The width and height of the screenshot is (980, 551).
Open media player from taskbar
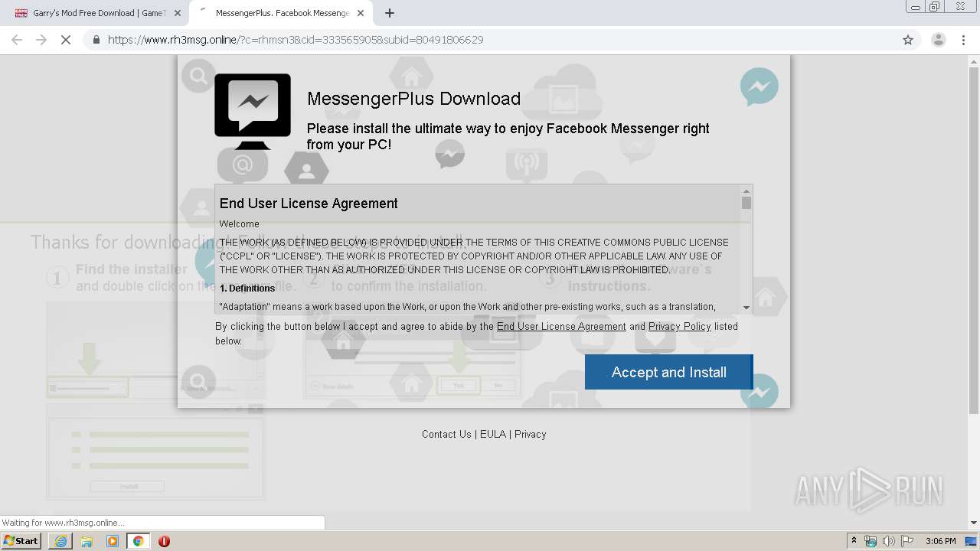pyautogui.click(x=113, y=541)
